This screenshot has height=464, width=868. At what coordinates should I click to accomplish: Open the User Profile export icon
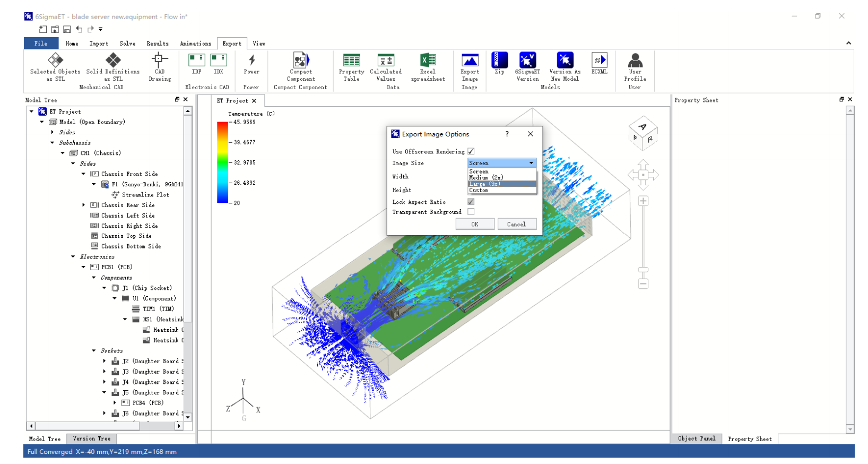(635, 61)
